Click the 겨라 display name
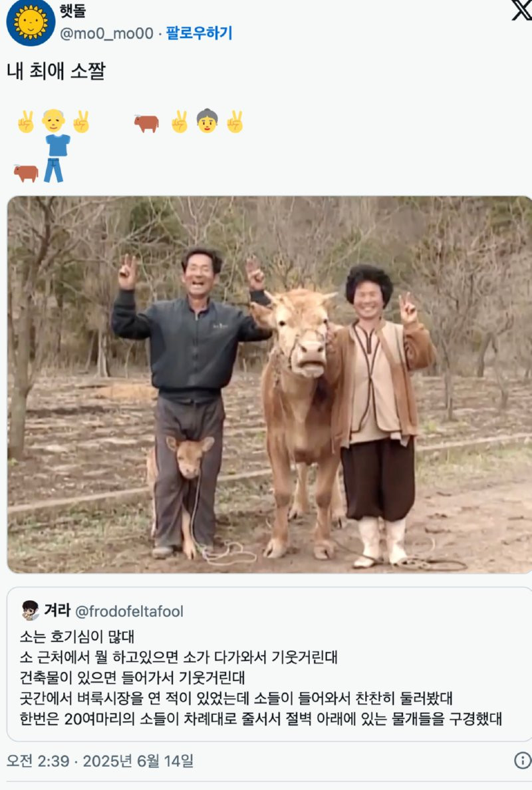This screenshot has height=790, width=532. coord(57,610)
